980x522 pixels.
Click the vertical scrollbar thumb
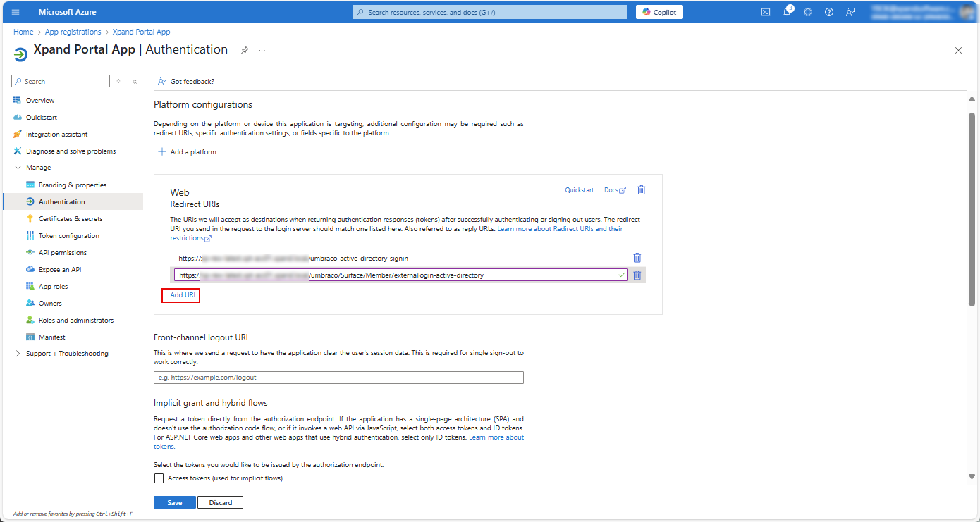click(972, 209)
